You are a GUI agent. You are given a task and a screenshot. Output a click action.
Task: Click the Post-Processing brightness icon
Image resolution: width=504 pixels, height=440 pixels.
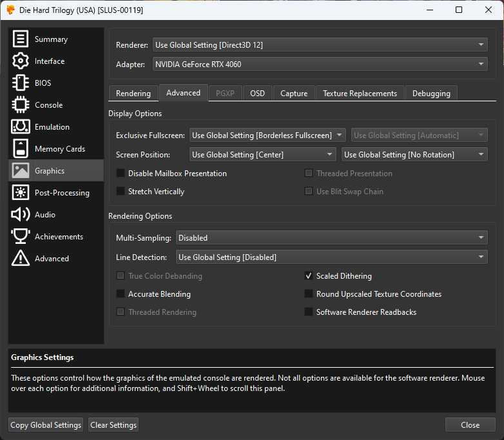[x=21, y=192]
